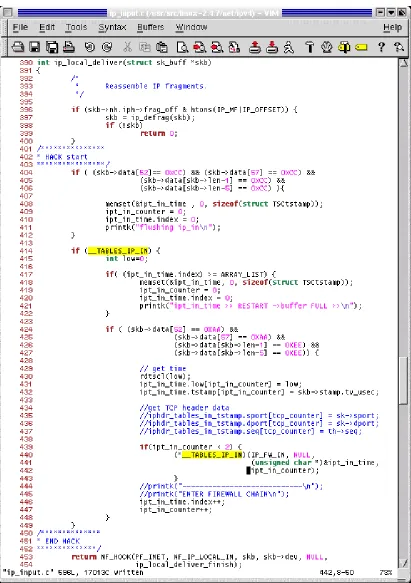
Task: Click the Open file toolbar icon
Action: coord(17,47)
